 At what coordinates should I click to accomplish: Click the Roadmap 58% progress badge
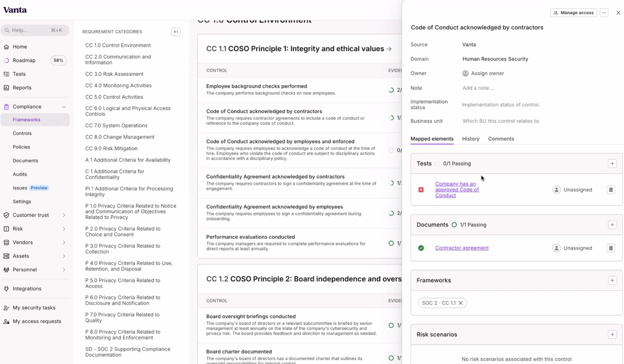point(58,60)
